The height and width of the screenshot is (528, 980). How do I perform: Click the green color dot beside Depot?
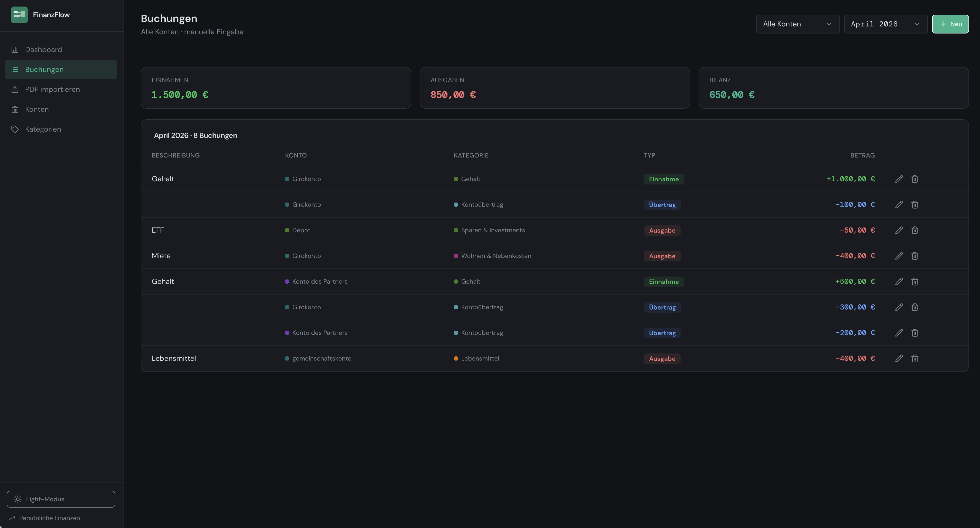click(x=287, y=230)
